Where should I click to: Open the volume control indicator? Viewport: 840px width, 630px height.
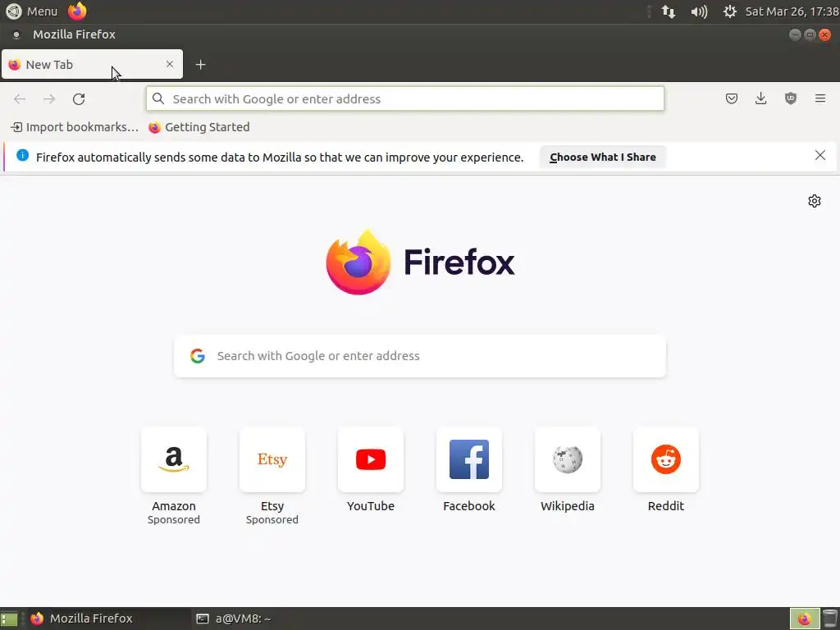coord(699,11)
